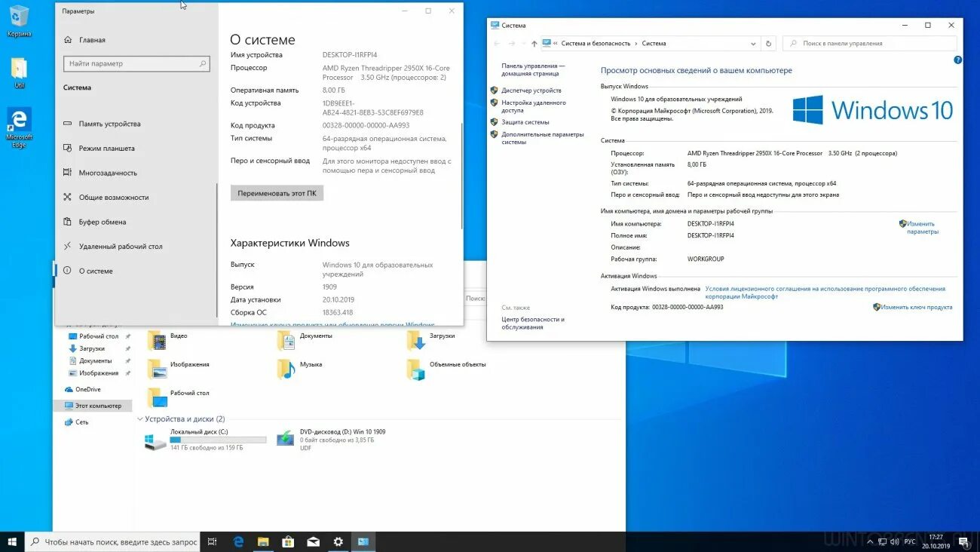This screenshot has height=552, width=980.
Task: Click the Поиск в панели управления field
Action: pos(870,44)
